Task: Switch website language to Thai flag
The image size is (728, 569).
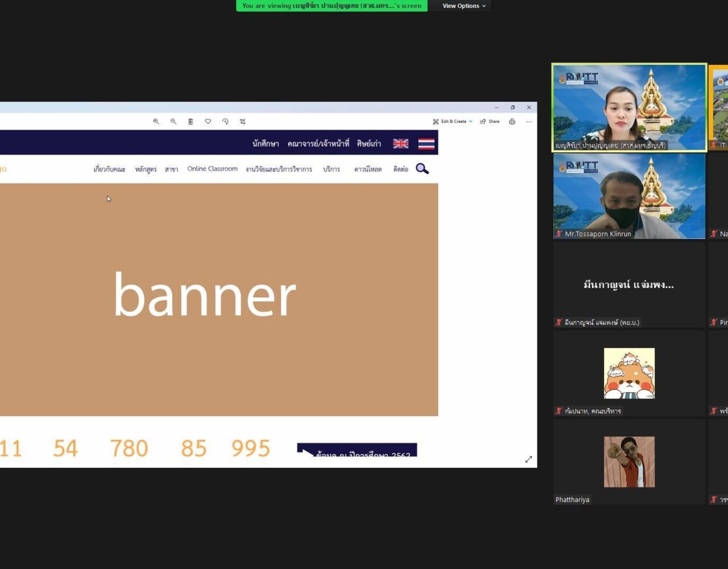Action: (x=426, y=143)
